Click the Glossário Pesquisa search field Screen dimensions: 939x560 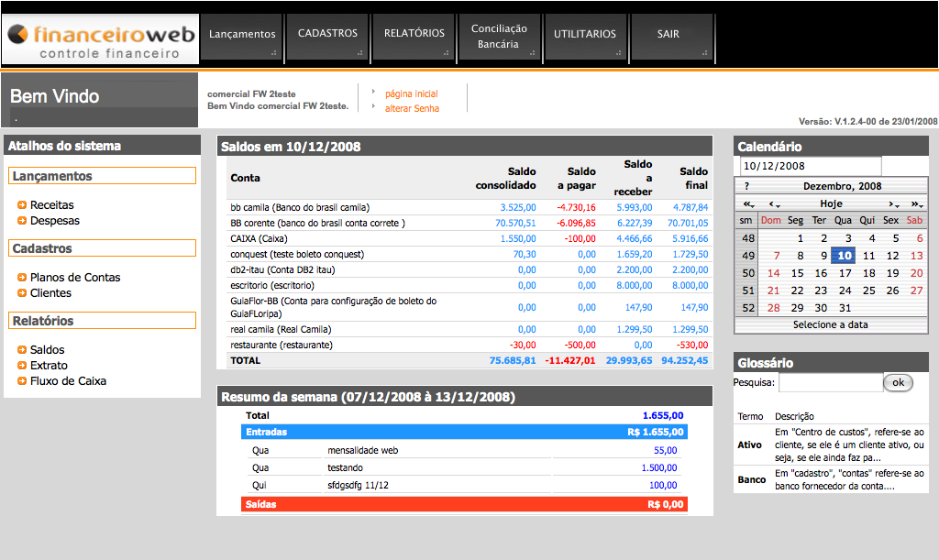(x=831, y=383)
